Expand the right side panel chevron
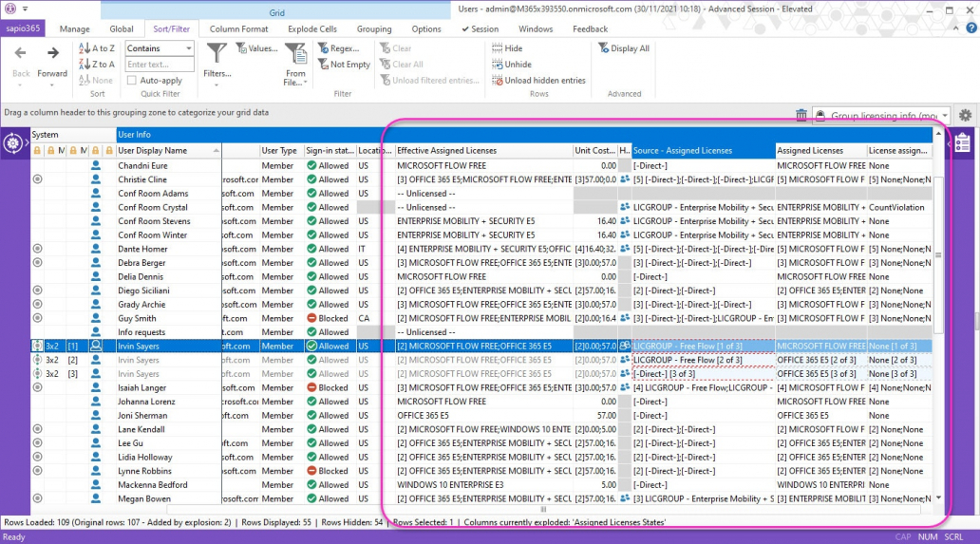 click(950, 143)
